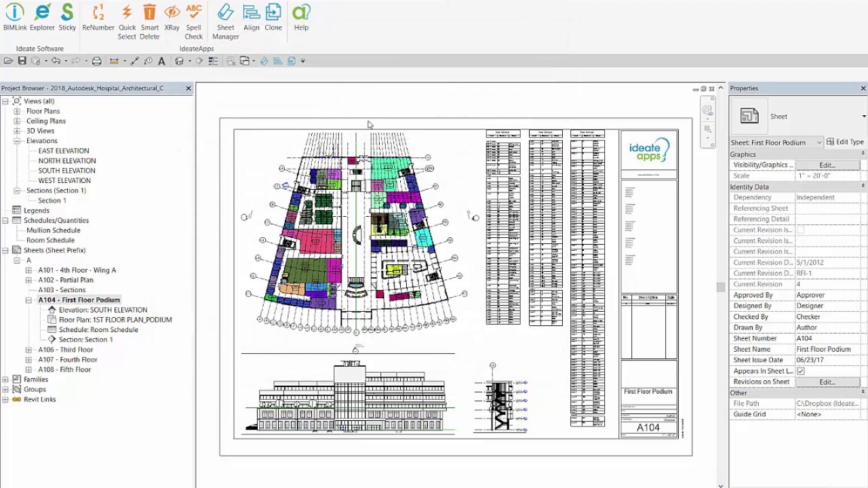Screen dimensions: 868x488
Task: Expand the Ceiling Plans node
Action: 17,121
